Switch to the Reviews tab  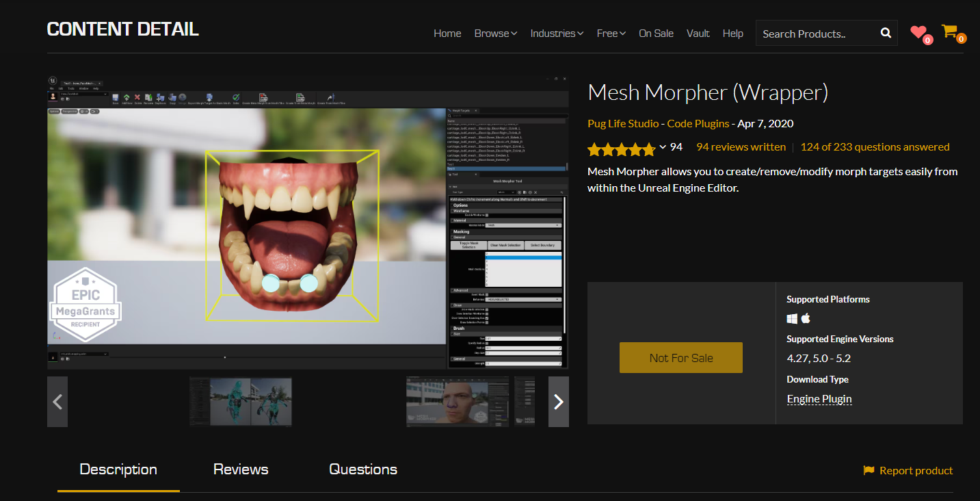click(x=241, y=470)
